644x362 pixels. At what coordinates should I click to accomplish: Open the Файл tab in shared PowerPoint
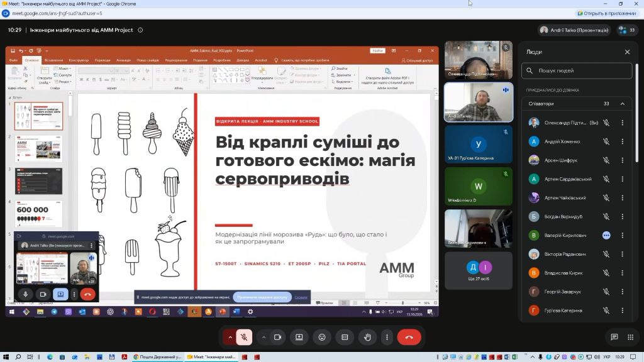[x=14, y=60]
